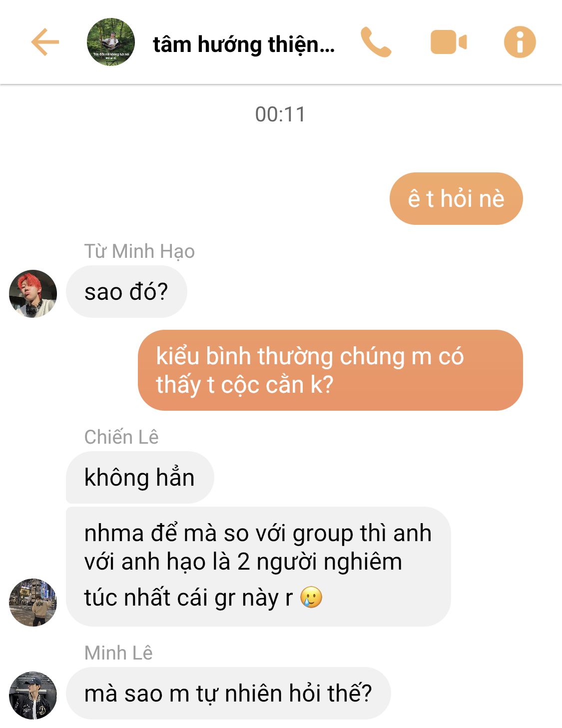Tap the message starting 'nhma để mà'

pos(258,567)
